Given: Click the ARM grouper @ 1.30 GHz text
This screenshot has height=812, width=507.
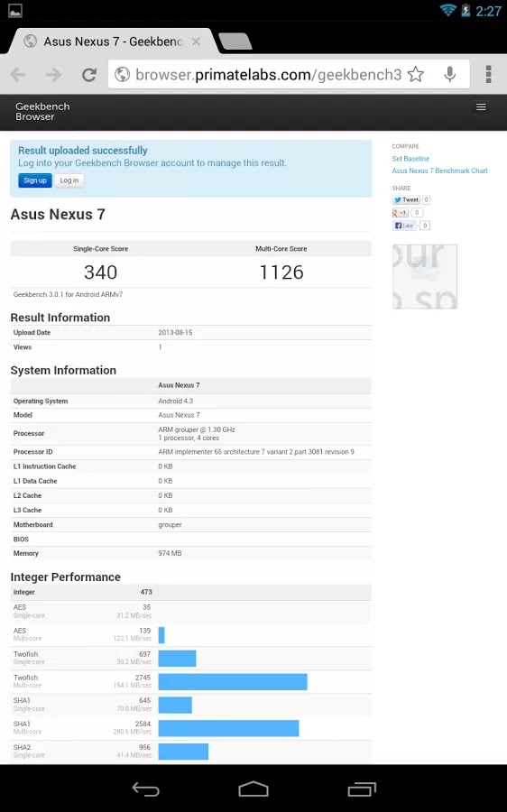Looking at the screenshot, I should pos(197,429).
